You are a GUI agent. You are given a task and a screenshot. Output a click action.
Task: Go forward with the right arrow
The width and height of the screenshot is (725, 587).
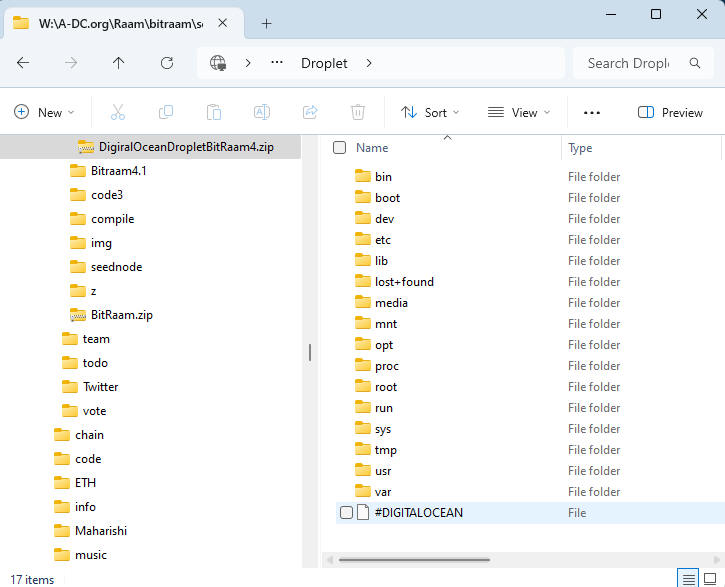pos(71,63)
